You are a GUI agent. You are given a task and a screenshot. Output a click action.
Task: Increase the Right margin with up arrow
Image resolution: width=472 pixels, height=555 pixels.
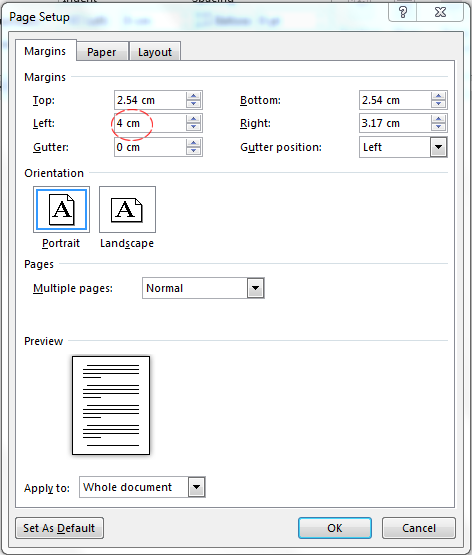[439, 119]
